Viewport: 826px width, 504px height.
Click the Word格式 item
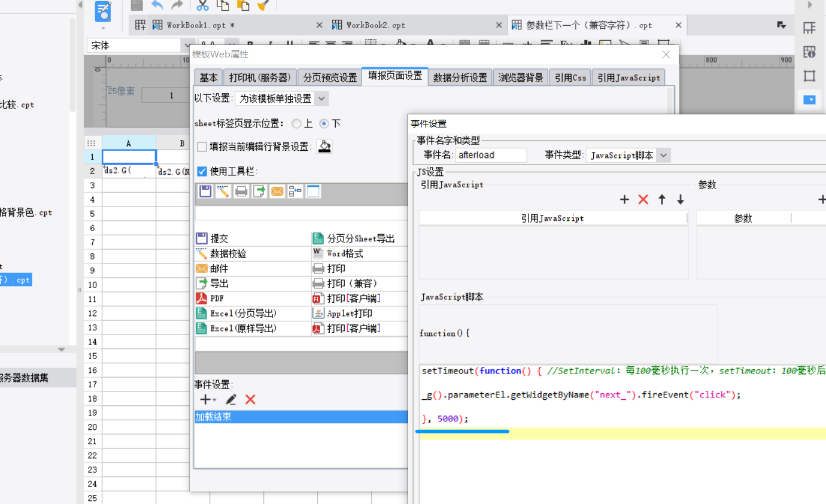click(360, 253)
